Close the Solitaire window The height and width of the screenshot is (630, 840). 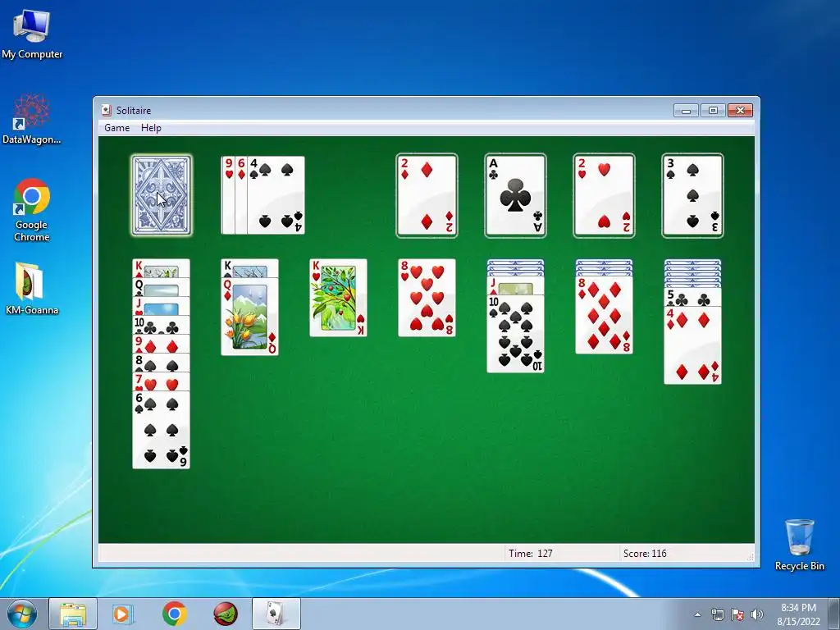point(740,111)
